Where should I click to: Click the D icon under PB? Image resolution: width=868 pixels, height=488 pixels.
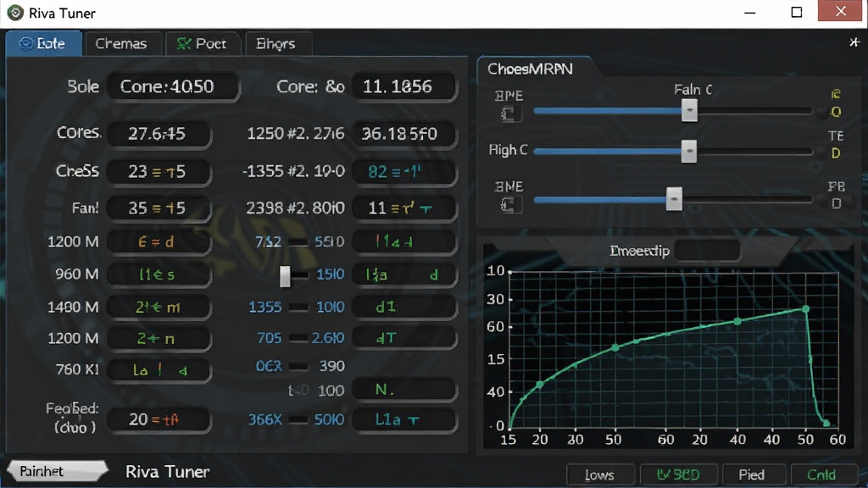(836, 203)
